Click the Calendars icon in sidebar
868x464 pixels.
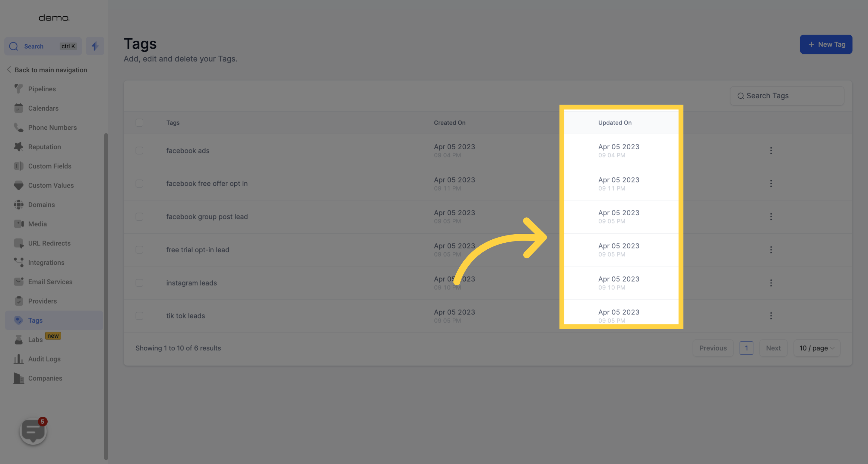tap(18, 108)
